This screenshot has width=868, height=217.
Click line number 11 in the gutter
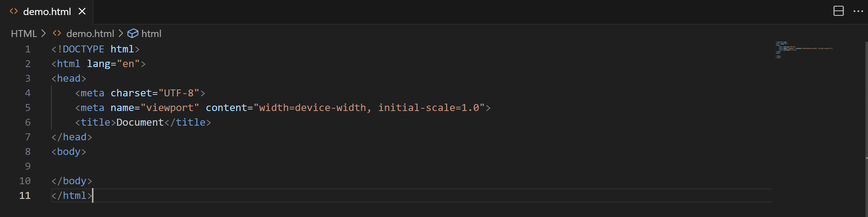click(25, 195)
